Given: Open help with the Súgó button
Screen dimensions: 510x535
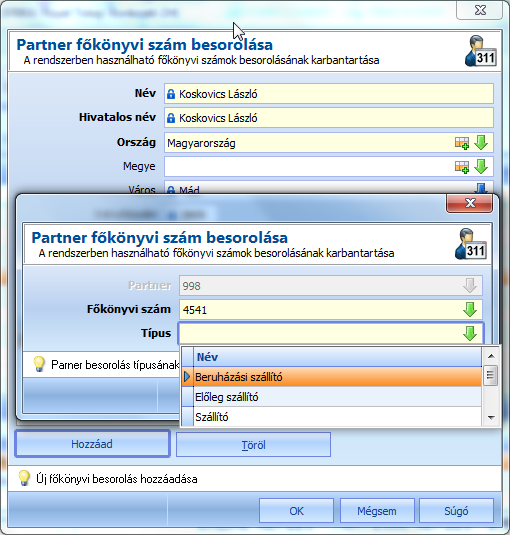Looking at the screenshot, I should 456,511.
